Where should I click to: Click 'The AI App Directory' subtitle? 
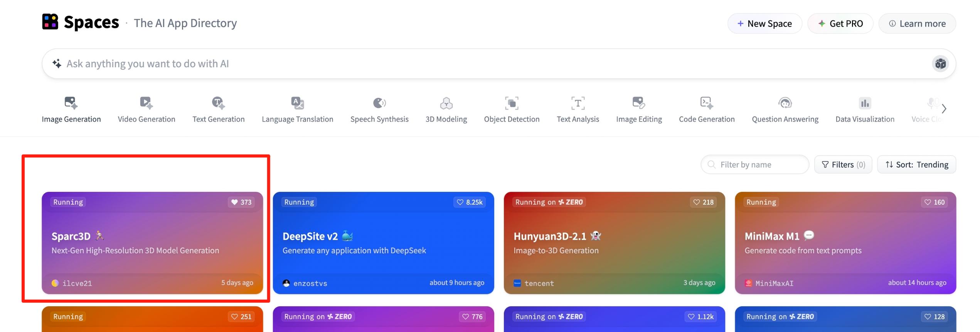click(x=185, y=23)
